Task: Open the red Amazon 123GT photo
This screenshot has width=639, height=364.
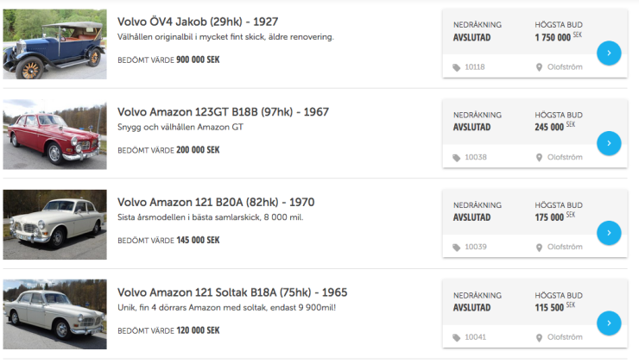Action: click(x=54, y=135)
